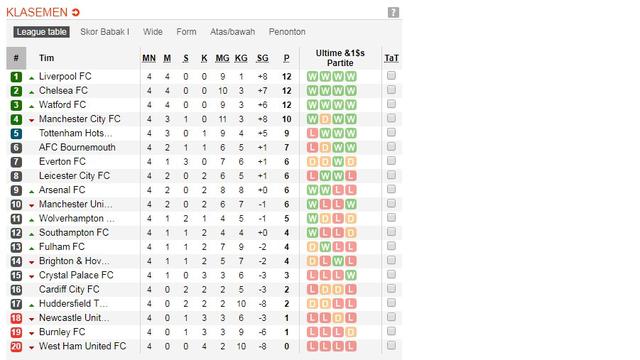Image resolution: width=640 pixels, height=360 pixels.
Task: Tick the TaT checkbox for Liverpool FC
Action: tap(391, 76)
